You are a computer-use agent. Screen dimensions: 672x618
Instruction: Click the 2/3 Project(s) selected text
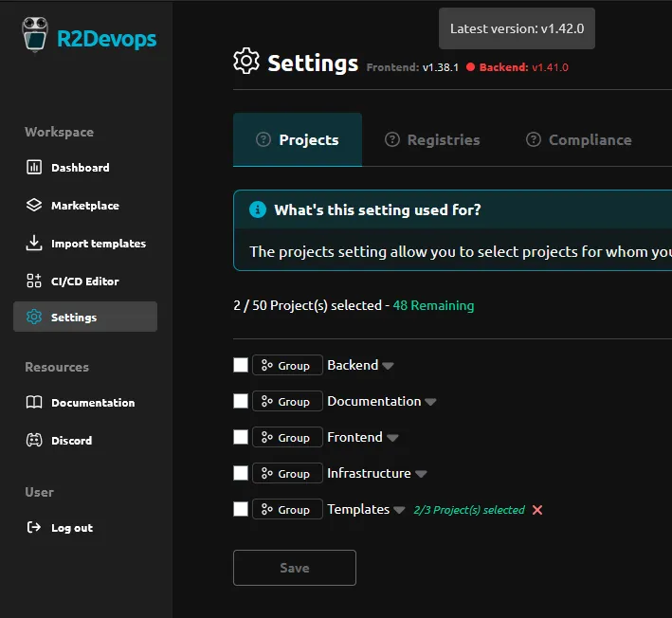[469, 510]
